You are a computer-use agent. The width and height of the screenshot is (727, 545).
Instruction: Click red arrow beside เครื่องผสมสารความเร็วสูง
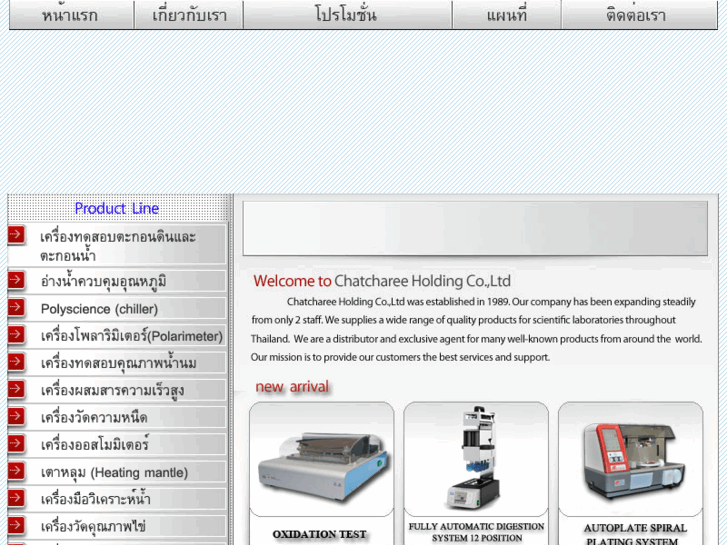(16, 389)
